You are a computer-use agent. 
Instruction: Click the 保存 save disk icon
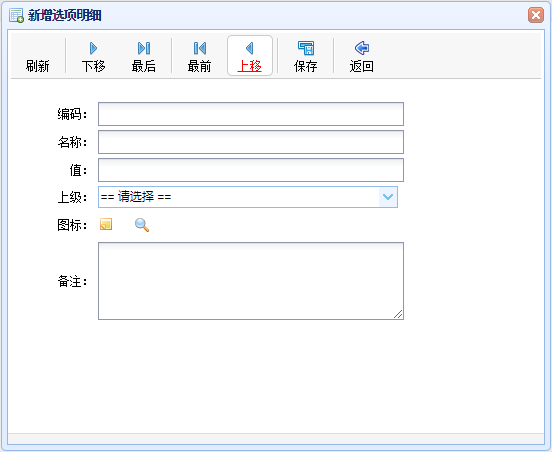point(306,48)
